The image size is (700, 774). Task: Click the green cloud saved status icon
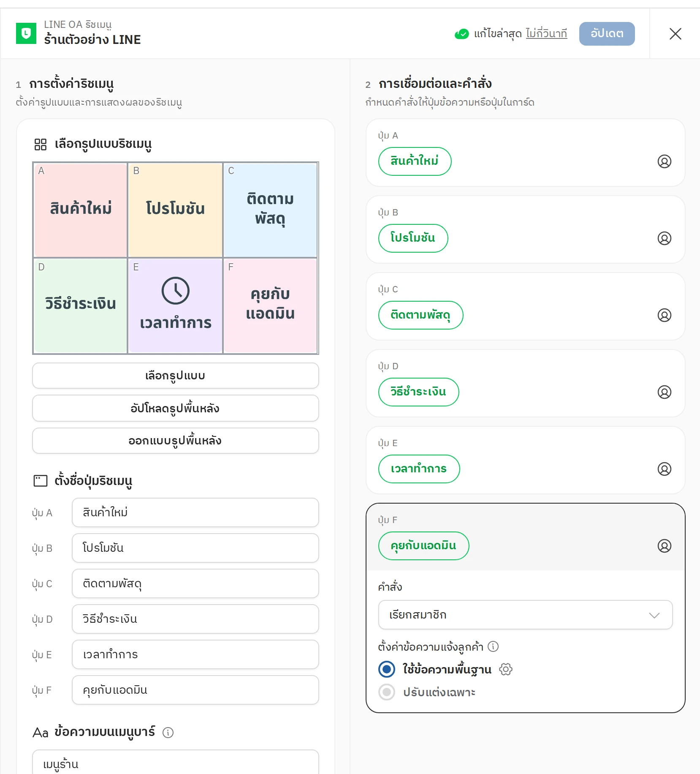(461, 34)
